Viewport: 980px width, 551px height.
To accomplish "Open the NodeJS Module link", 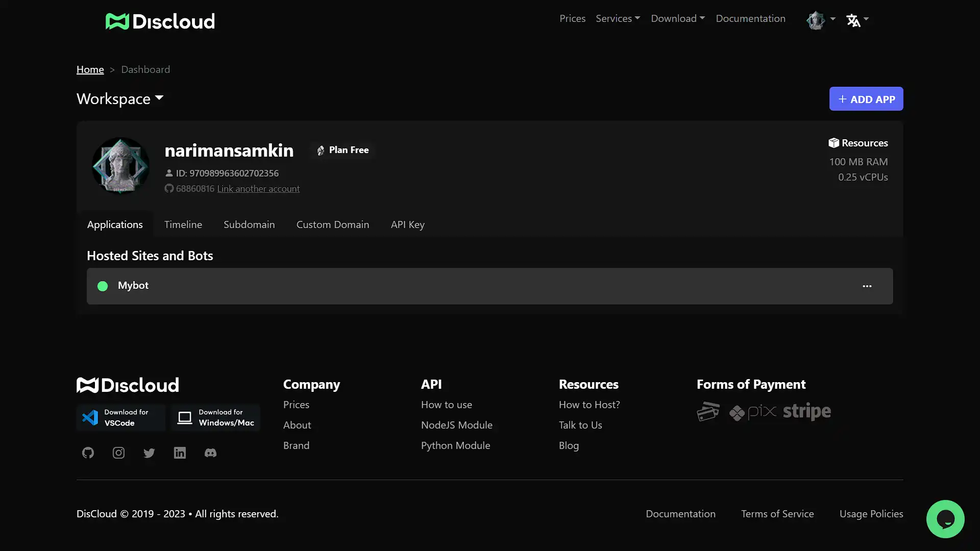I will tap(457, 425).
